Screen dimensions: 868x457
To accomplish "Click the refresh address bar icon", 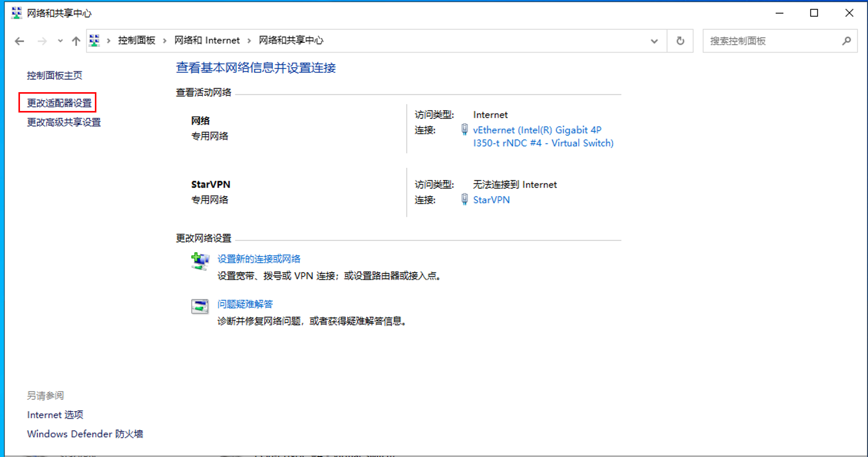I will coord(680,41).
